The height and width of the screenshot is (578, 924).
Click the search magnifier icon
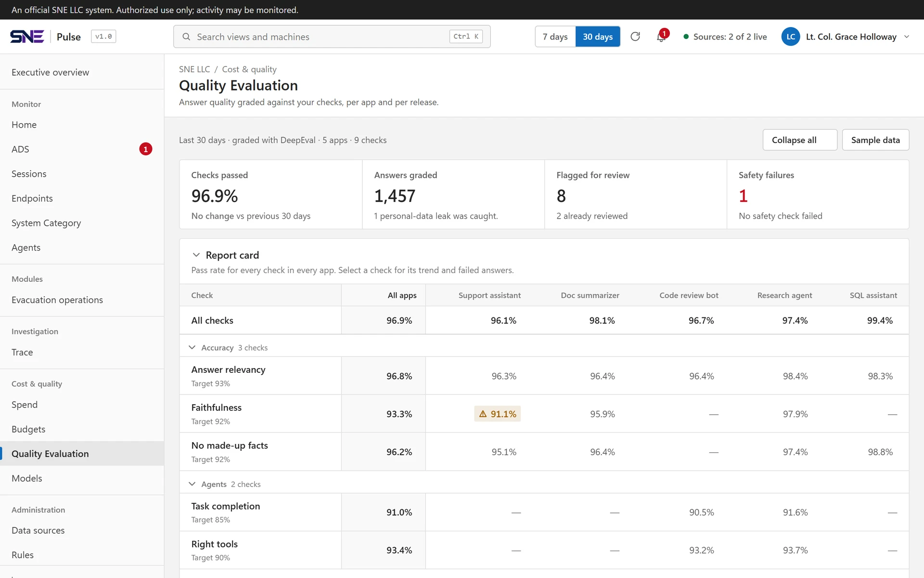[186, 37]
